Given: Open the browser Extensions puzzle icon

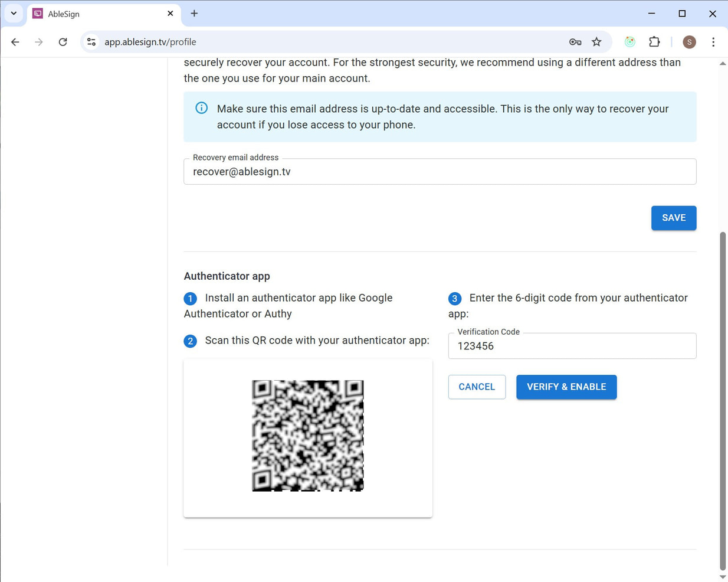Looking at the screenshot, I should 654,42.
